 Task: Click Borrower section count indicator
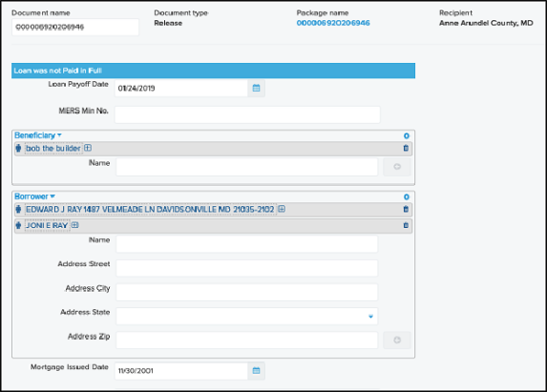407,196
